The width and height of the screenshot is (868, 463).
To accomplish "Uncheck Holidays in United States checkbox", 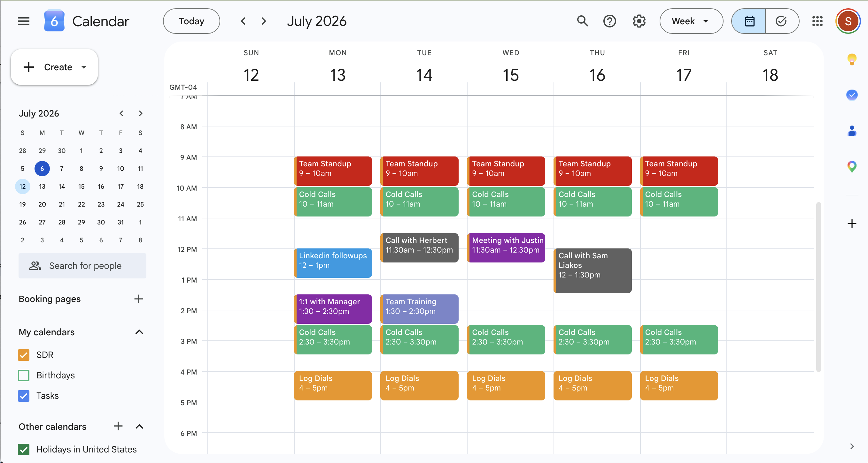I will pyautogui.click(x=24, y=449).
